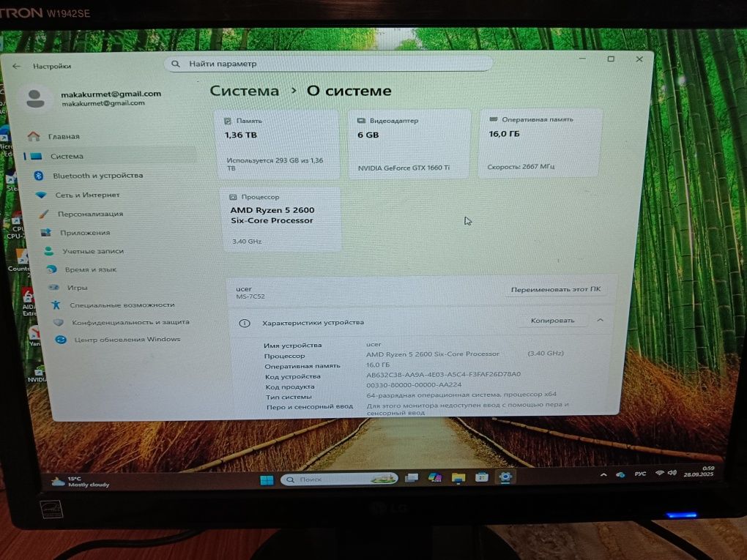Click the device ID value starting AB632C38

[x=444, y=374]
